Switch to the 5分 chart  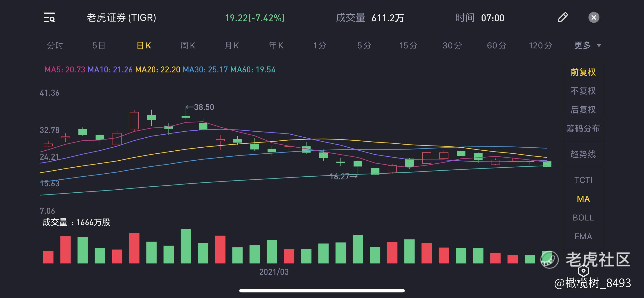364,45
